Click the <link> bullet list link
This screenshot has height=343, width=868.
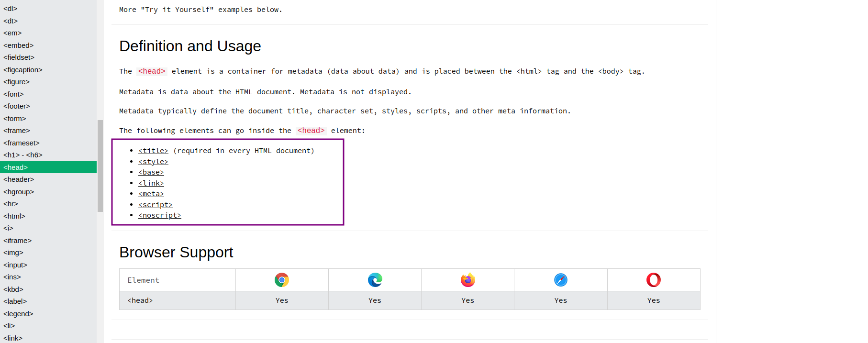(151, 183)
